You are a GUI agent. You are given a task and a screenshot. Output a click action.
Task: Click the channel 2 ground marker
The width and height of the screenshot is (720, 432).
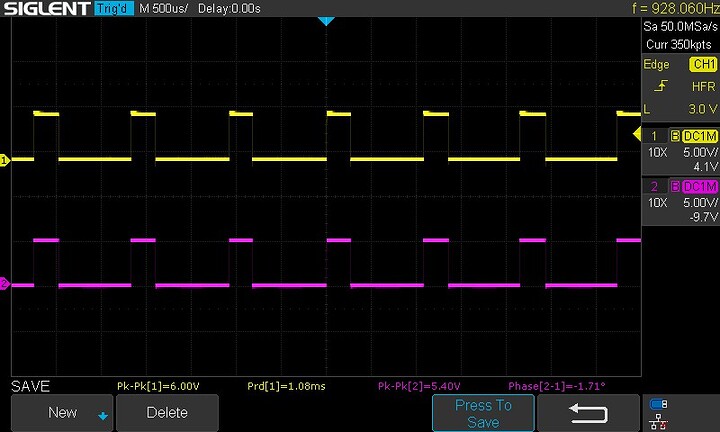[x=5, y=283]
